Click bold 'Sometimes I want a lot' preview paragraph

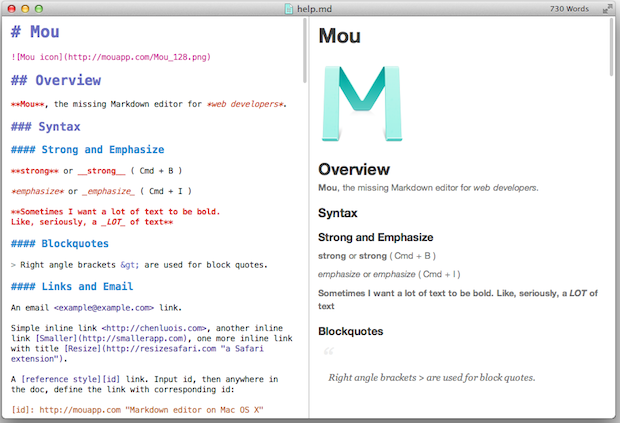coord(458,300)
